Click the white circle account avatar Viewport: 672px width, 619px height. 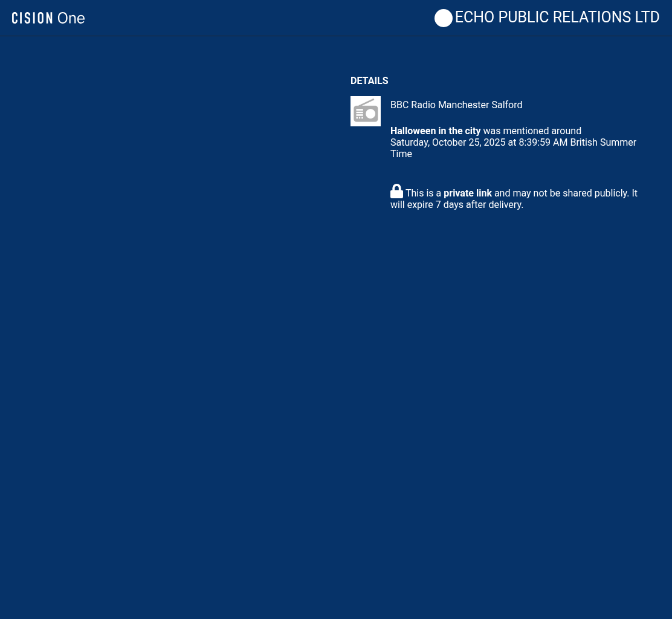443,18
